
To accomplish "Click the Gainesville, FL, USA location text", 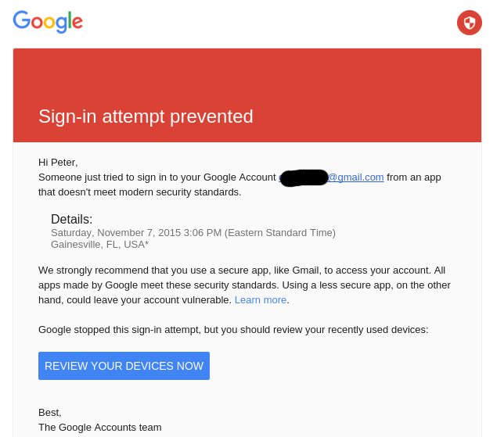I will 98,245.
